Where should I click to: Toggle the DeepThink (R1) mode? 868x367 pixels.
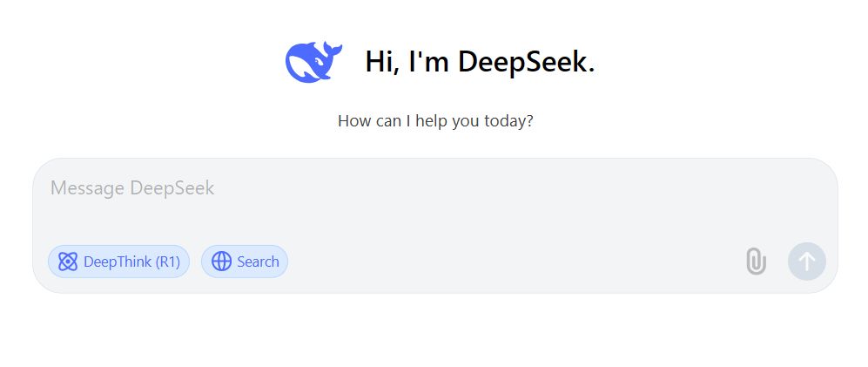coord(118,262)
